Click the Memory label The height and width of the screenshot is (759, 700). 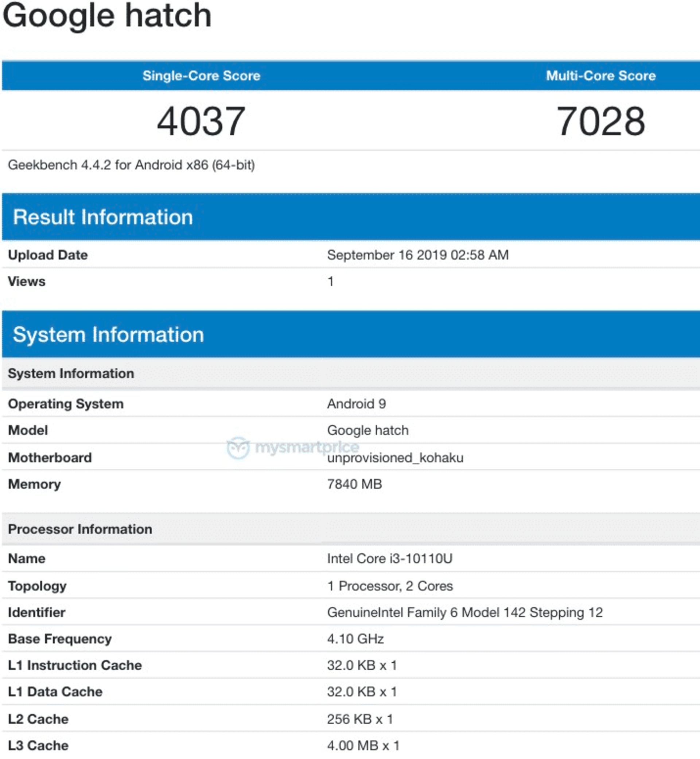click(34, 484)
